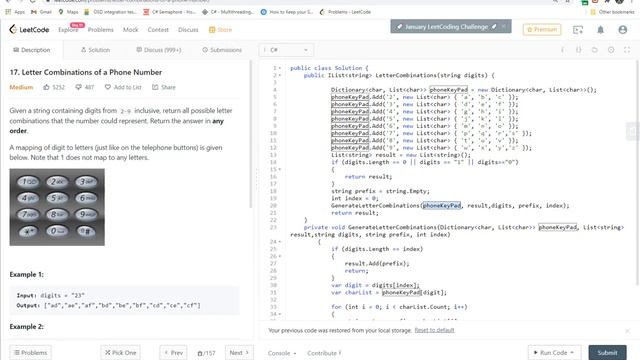The width and height of the screenshot is (640, 360).
Task: Open the Gmail bookmark
Action: point(41,12)
